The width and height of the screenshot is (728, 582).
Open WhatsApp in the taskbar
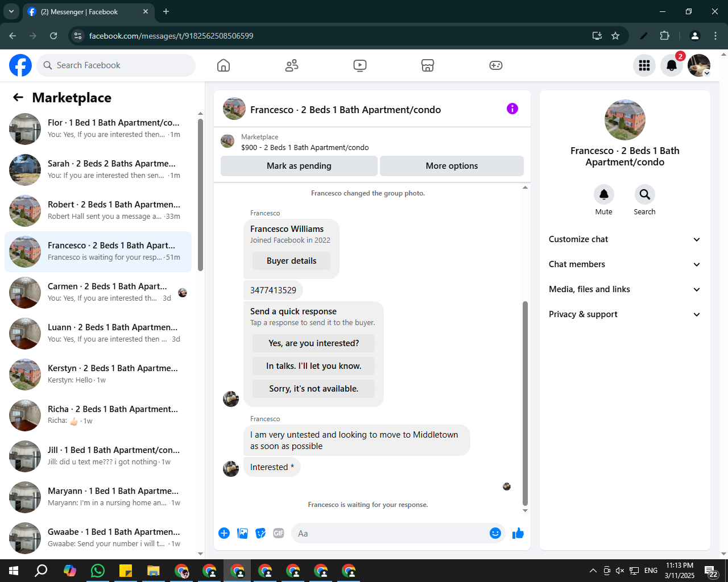(98, 571)
